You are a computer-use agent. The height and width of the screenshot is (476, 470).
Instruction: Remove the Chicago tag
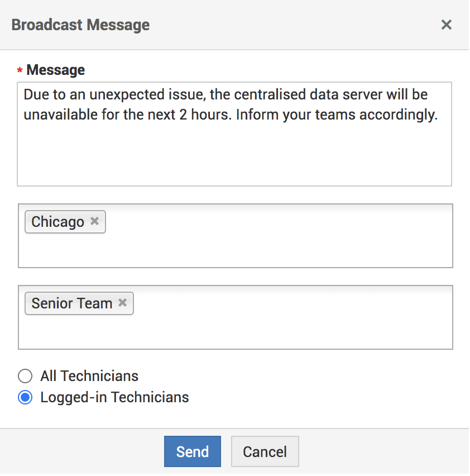click(95, 221)
